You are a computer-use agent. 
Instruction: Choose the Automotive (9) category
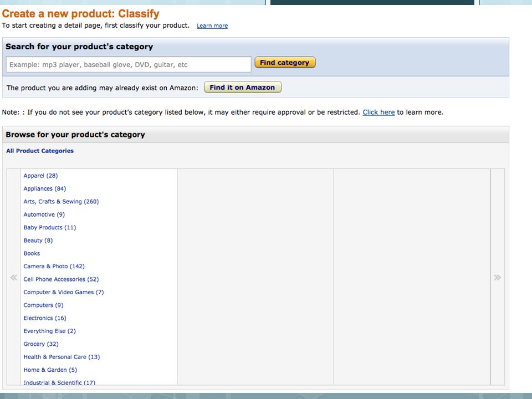click(44, 214)
